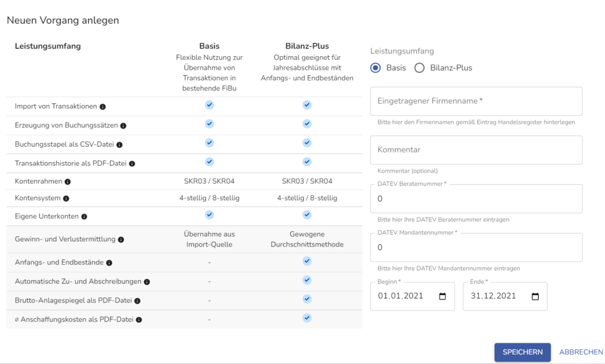The width and height of the screenshot is (605, 364).
Task: Click the Beginn date value 01.01.2021
Action: tap(401, 296)
